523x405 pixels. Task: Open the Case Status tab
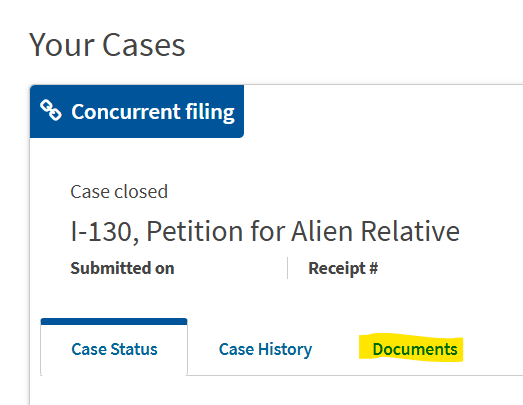(x=114, y=349)
